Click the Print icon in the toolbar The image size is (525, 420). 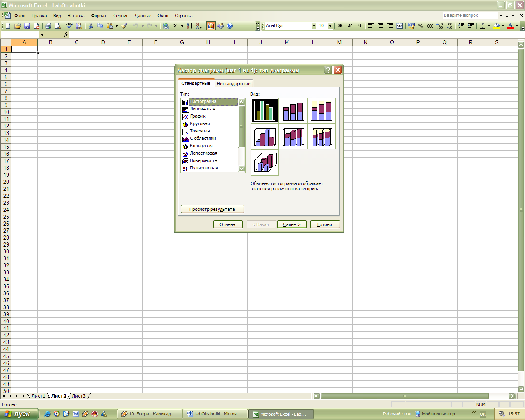pyautogui.click(x=48, y=26)
